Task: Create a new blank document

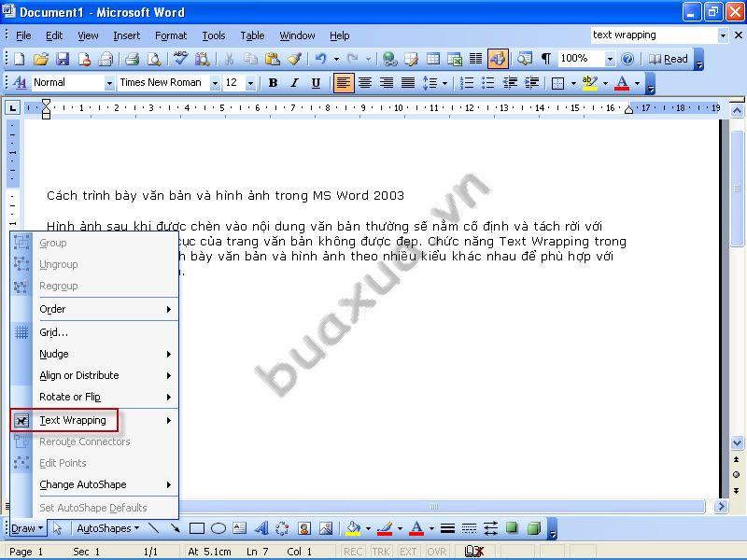Action: pyautogui.click(x=20, y=59)
